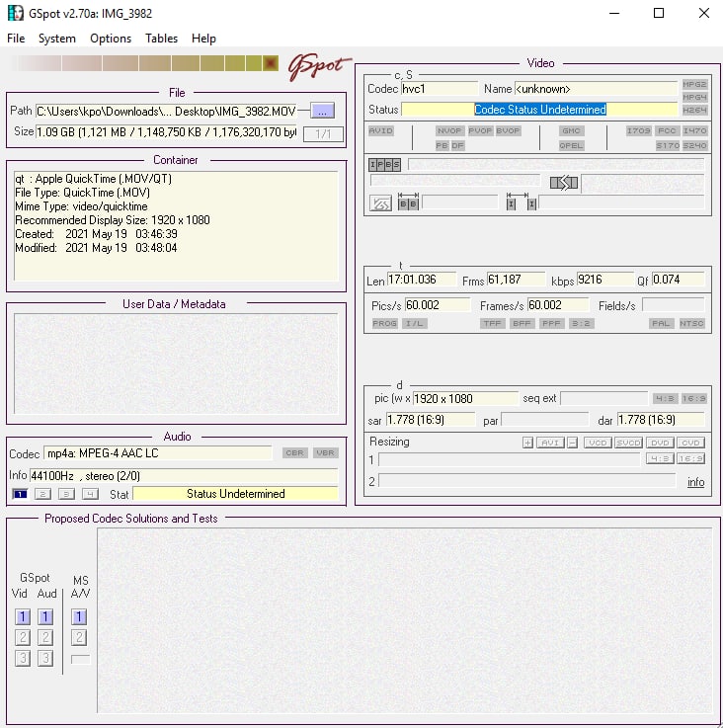This screenshot has width=723, height=728.
Task: Click the Resizing minus button
Action: click(573, 443)
